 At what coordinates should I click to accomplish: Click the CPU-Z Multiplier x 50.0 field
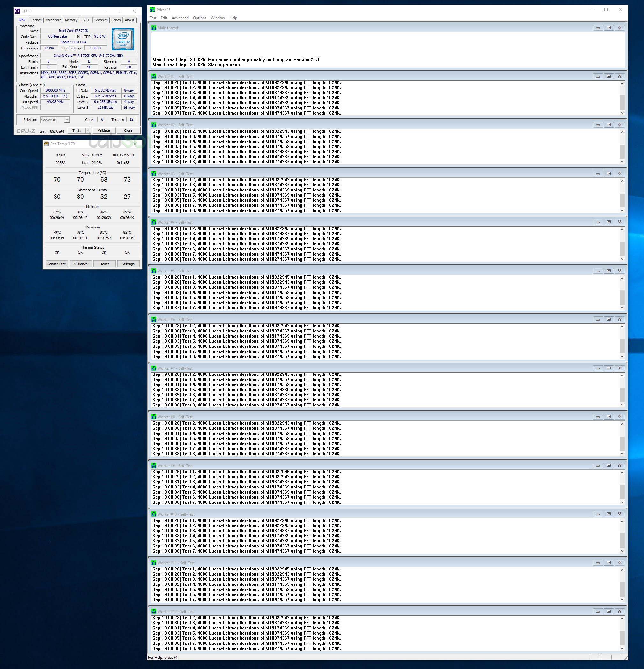55,96
